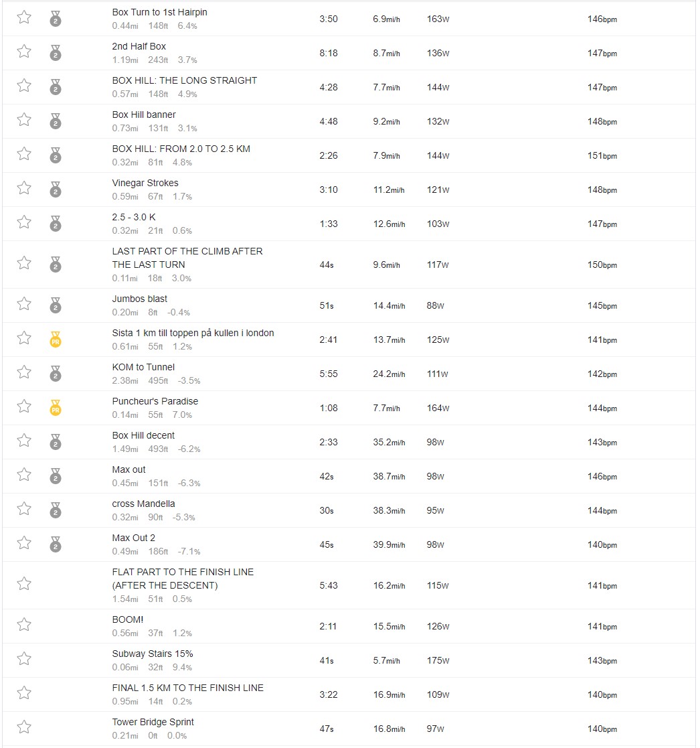Click the silver medal for Box Hill banner

click(56, 121)
